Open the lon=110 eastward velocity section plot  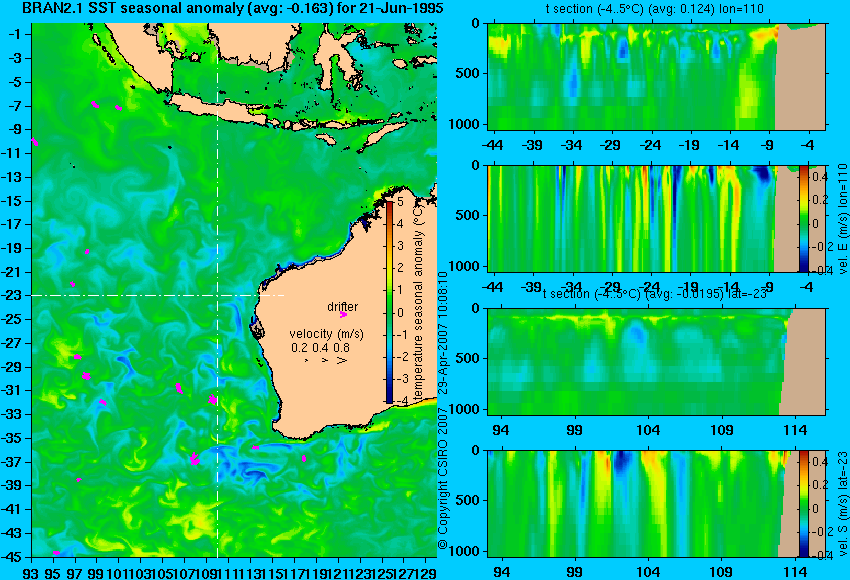click(643, 218)
